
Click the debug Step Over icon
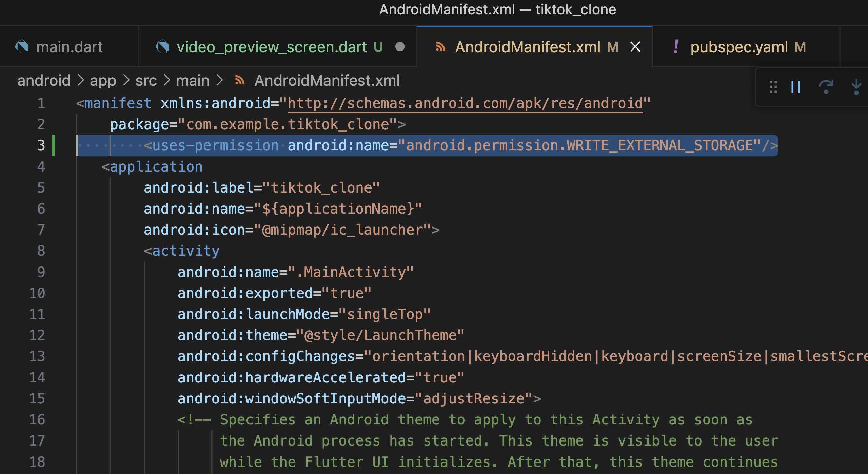826,87
